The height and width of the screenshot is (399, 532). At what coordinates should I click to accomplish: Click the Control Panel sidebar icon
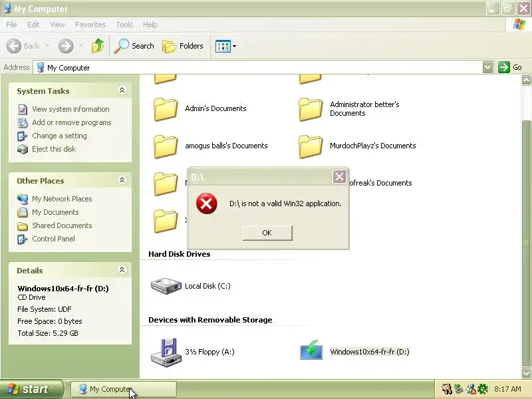[x=23, y=239]
